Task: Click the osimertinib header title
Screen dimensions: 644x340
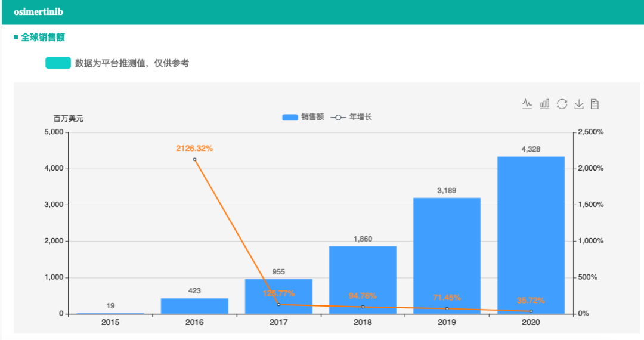Action: coord(39,12)
